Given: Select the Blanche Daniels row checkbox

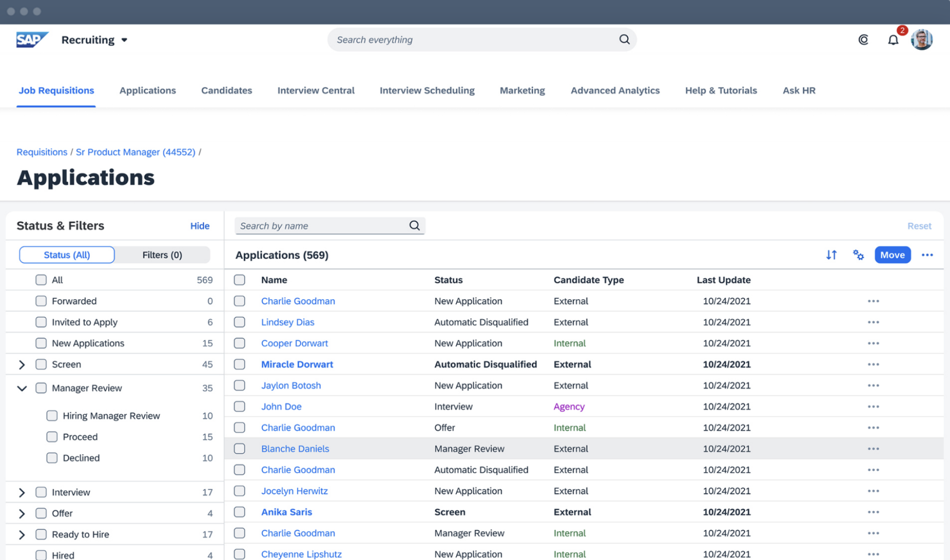Looking at the screenshot, I should click(239, 448).
